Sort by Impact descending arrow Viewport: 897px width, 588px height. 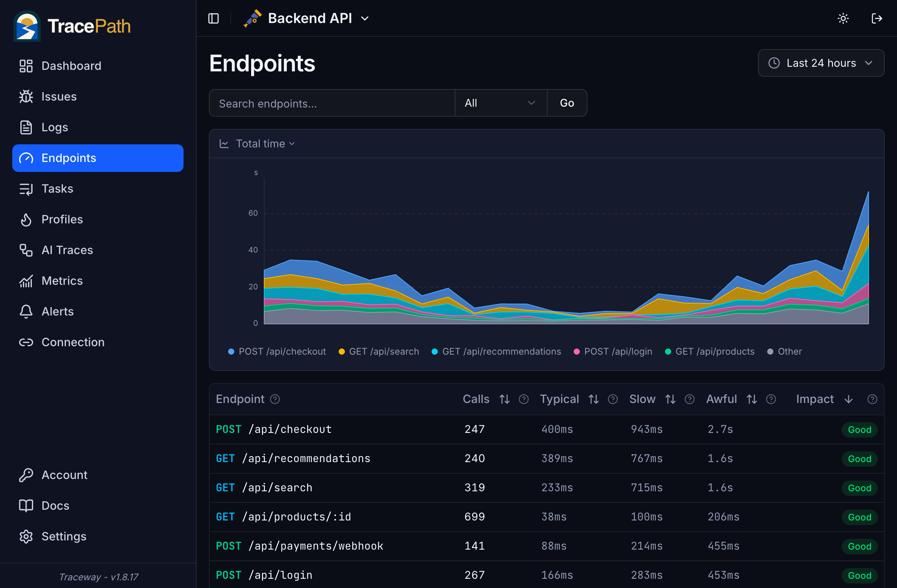pos(849,399)
